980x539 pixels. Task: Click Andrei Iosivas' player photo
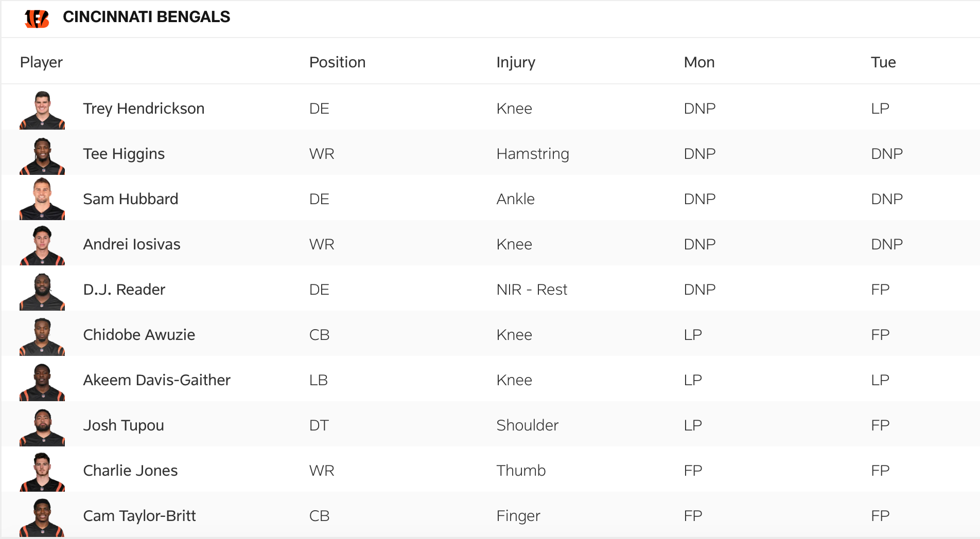click(42, 245)
